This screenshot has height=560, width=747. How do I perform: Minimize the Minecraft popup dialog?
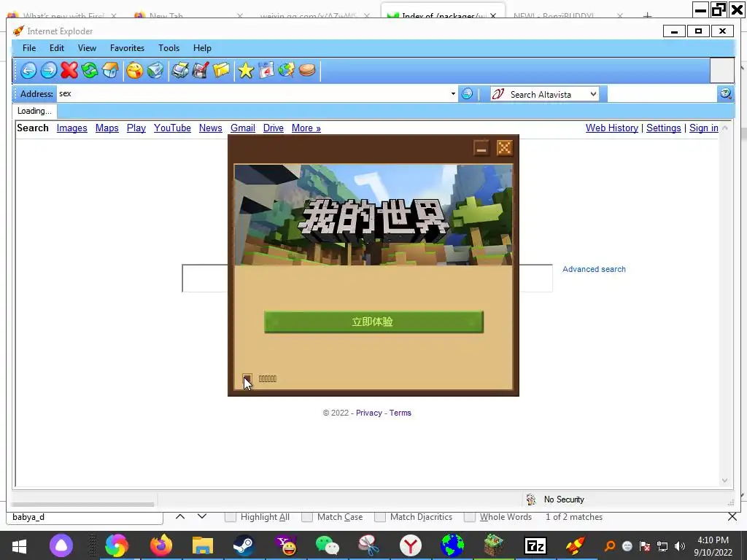click(x=481, y=148)
